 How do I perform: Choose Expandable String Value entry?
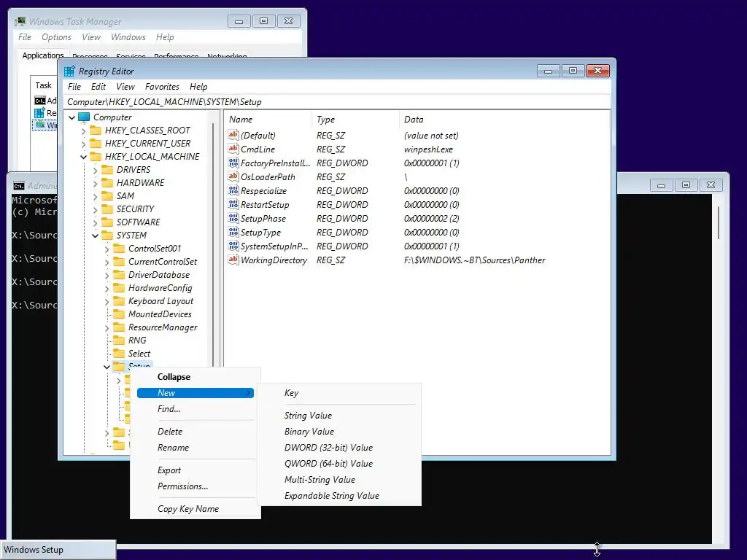click(332, 496)
